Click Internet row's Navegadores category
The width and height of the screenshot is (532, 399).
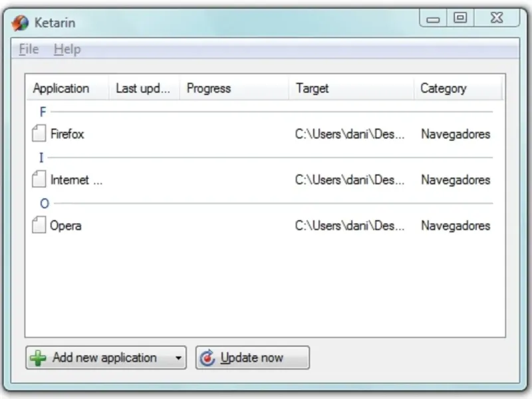[x=456, y=180]
